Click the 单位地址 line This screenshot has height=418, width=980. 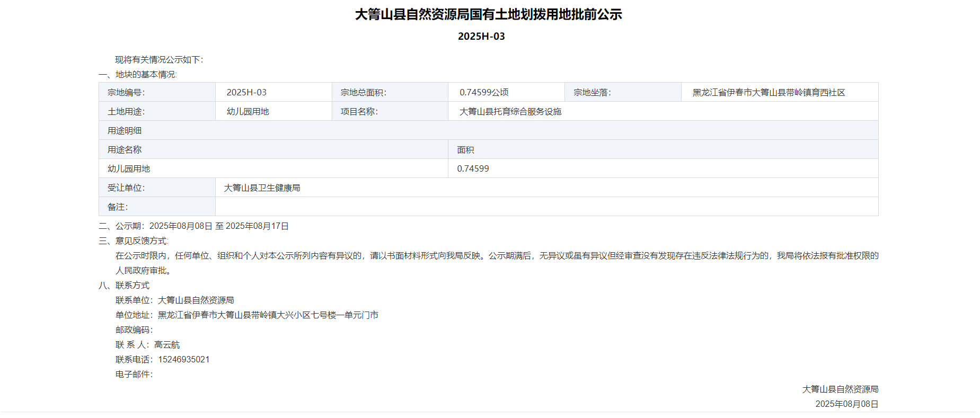(x=247, y=315)
